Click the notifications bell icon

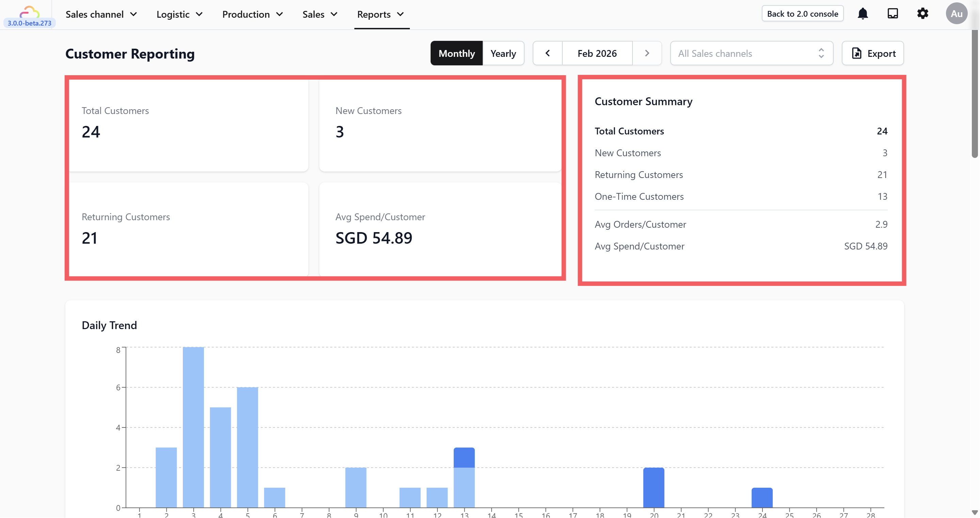(863, 14)
